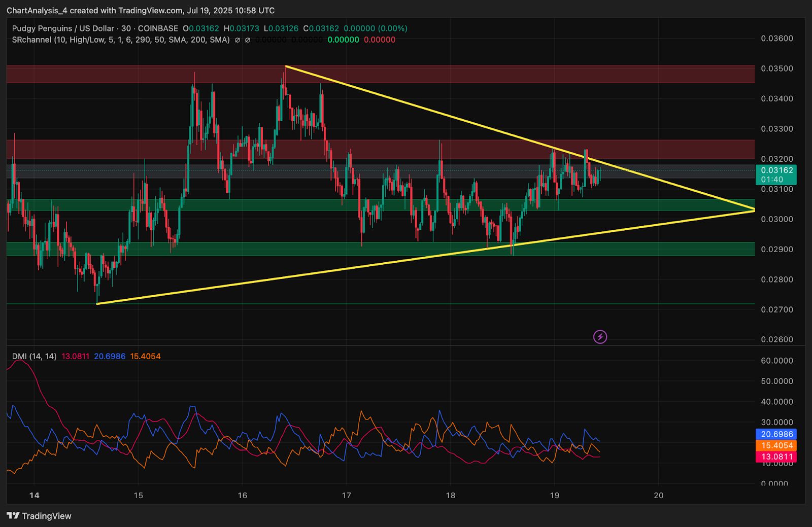The image size is (812, 527).
Task: Click the current price tag 0.03162 01:40
Action: tap(776, 174)
